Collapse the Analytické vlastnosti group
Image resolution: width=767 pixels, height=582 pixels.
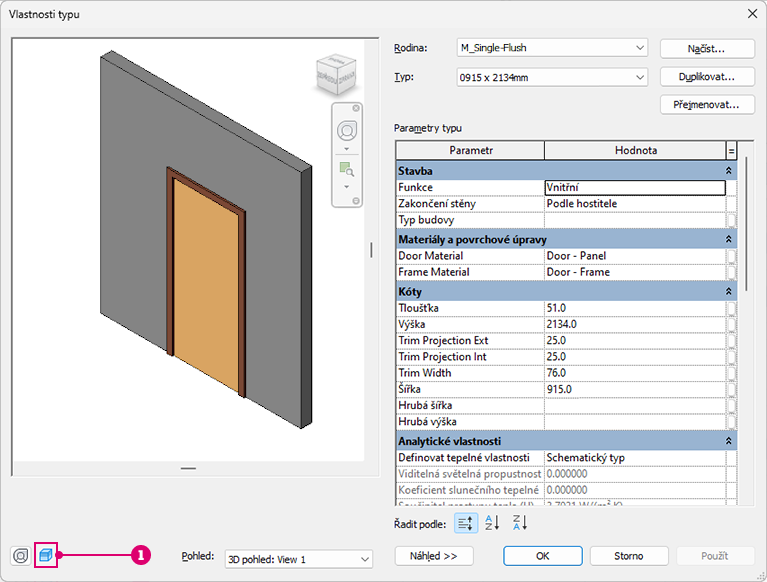tap(728, 442)
